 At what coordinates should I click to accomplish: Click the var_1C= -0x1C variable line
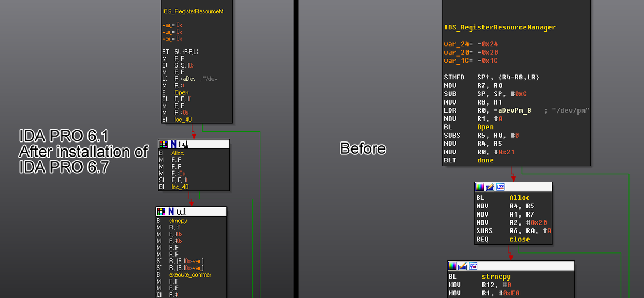point(471,61)
